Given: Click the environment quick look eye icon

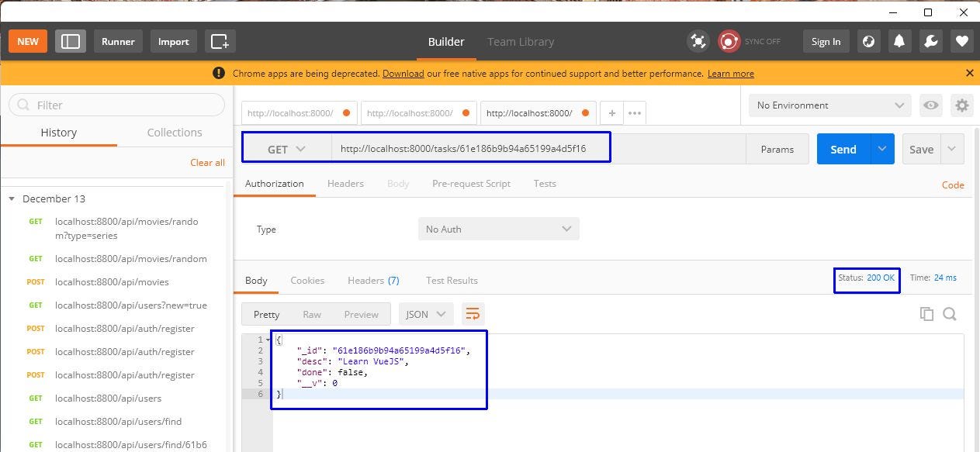Looking at the screenshot, I should click(930, 105).
